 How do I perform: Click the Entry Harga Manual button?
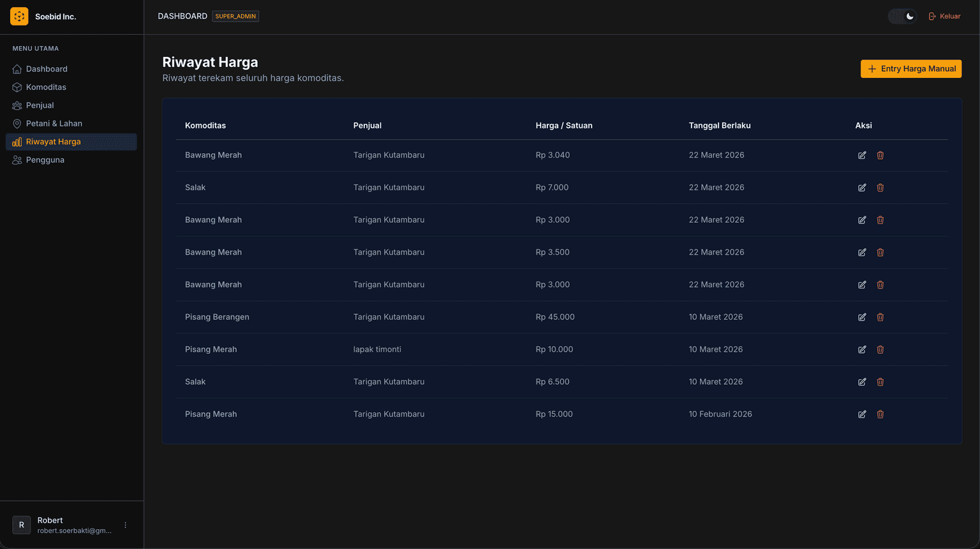coord(911,69)
